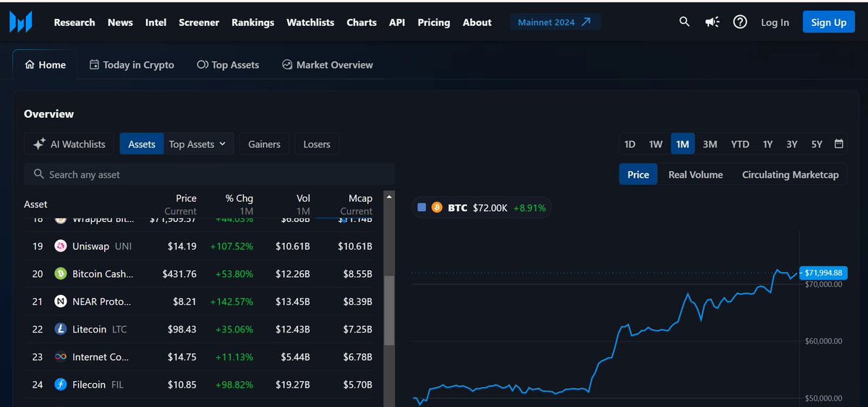
Task: Select the Price chart metric
Action: [x=638, y=174]
